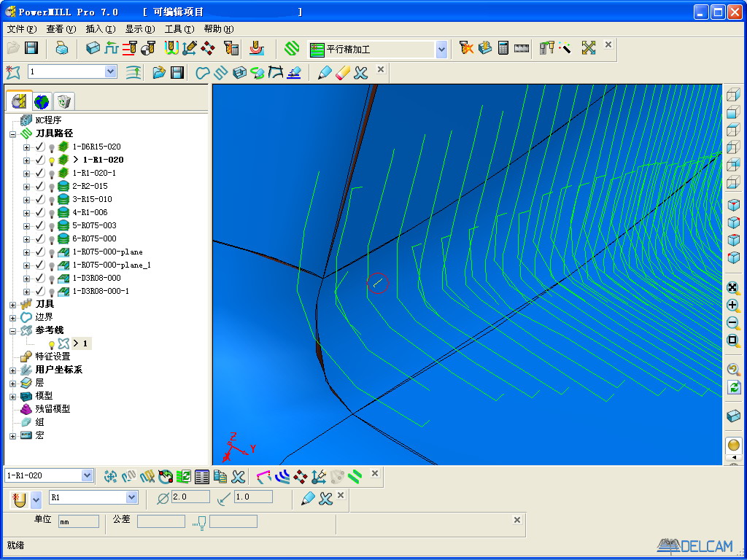The height and width of the screenshot is (560, 747).
Task: Open the calculator icon
Action: 503,48
